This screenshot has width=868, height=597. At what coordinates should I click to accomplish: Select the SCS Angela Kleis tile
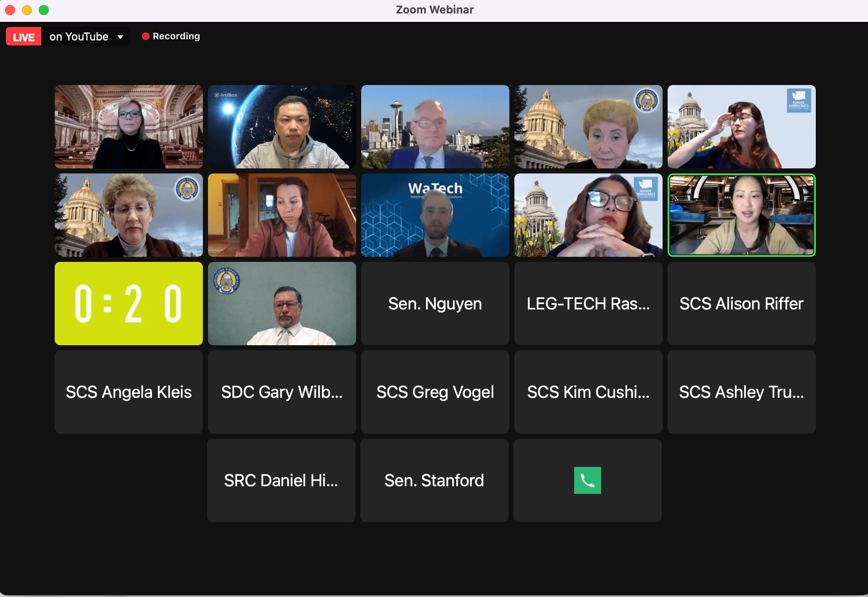tap(129, 392)
